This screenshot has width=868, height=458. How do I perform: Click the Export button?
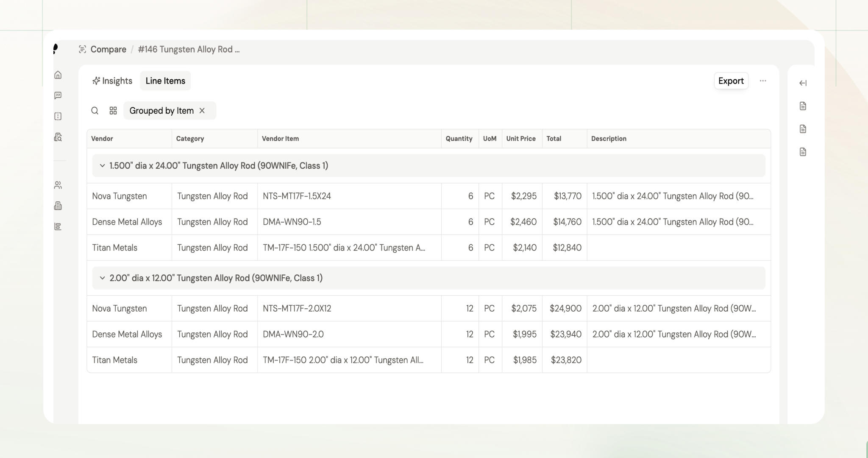[x=731, y=81]
